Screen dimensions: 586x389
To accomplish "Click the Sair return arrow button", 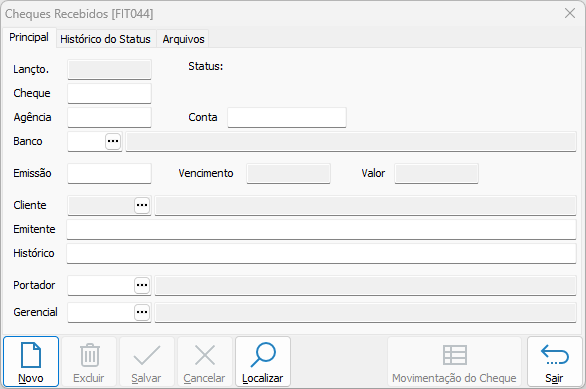I will point(555,361).
